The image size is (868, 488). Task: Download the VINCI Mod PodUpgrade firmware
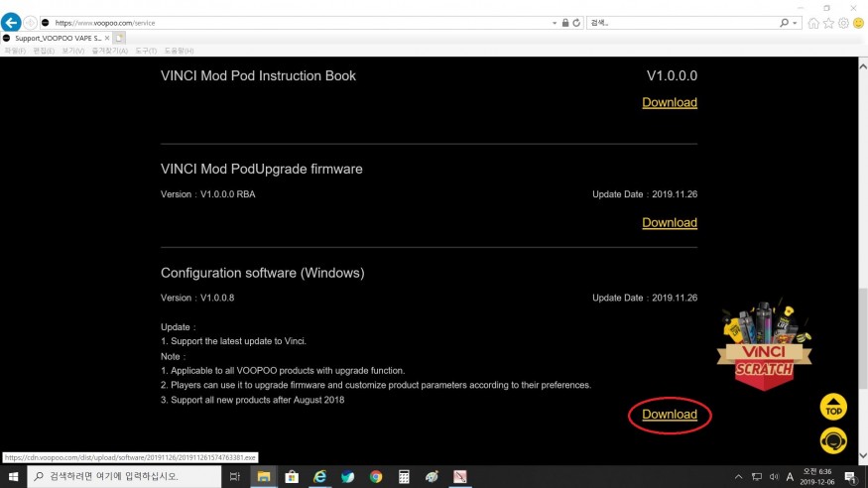pos(670,222)
